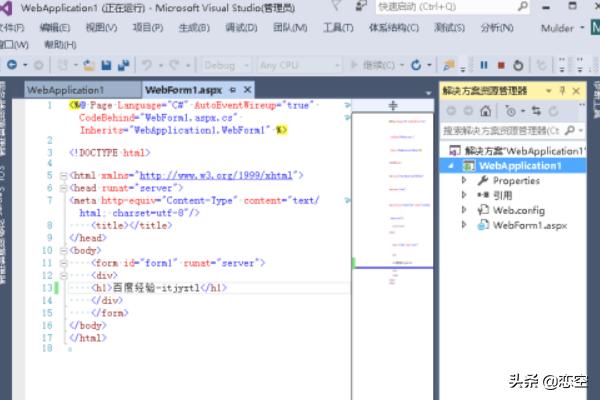Open the Debug configuration dropdown
600x400 pixels.
(224, 65)
